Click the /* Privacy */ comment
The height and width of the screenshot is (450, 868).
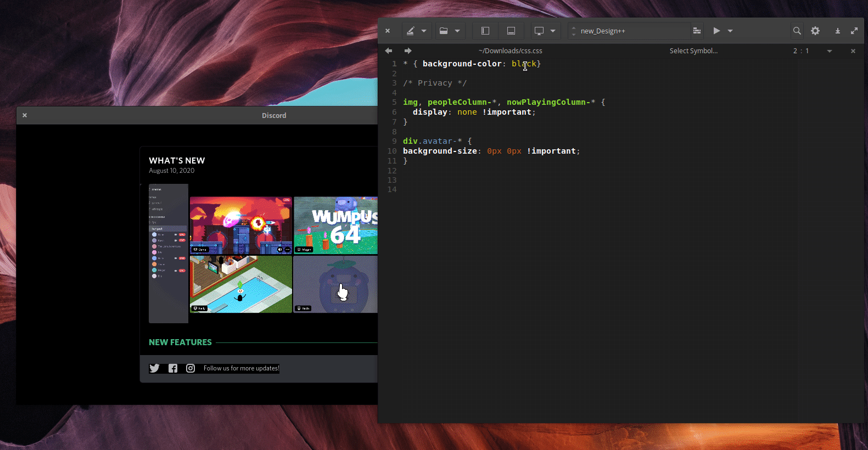coord(435,83)
